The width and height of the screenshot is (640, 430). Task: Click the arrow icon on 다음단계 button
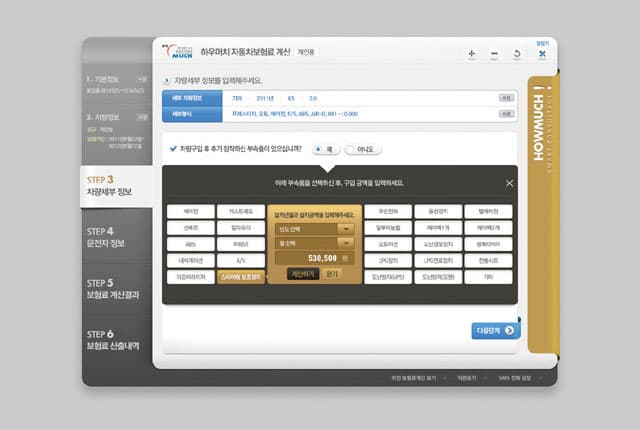pos(509,330)
